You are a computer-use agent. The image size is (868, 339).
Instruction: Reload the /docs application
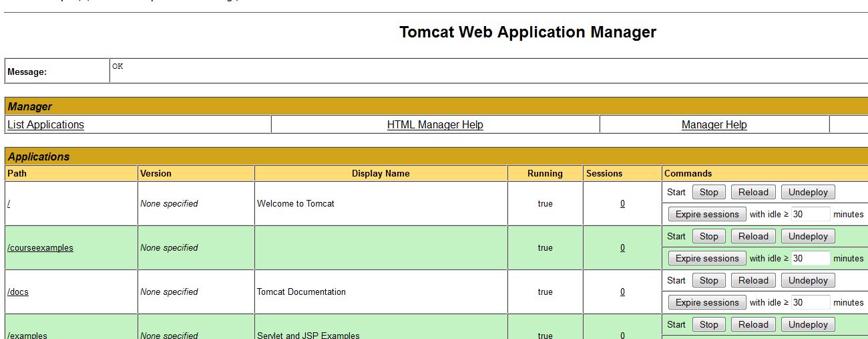click(754, 280)
